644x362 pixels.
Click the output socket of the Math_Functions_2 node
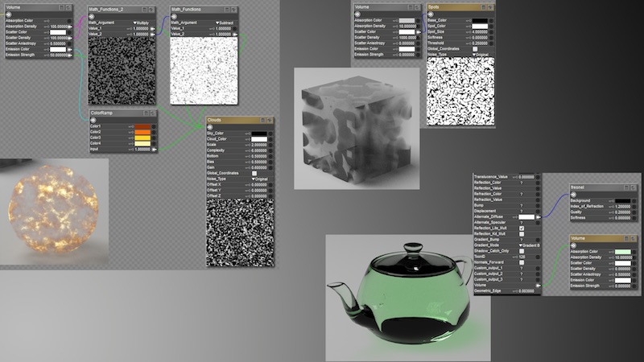(x=92, y=16)
